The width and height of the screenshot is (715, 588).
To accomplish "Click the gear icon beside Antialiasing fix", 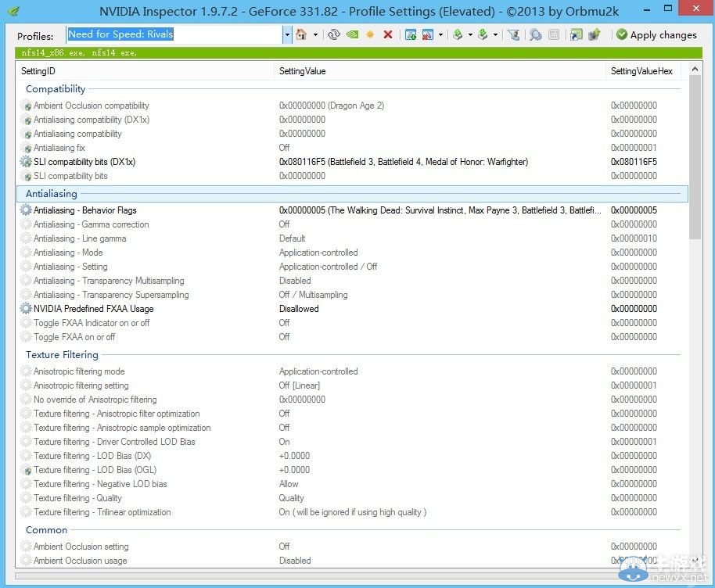I will (x=27, y=148).
